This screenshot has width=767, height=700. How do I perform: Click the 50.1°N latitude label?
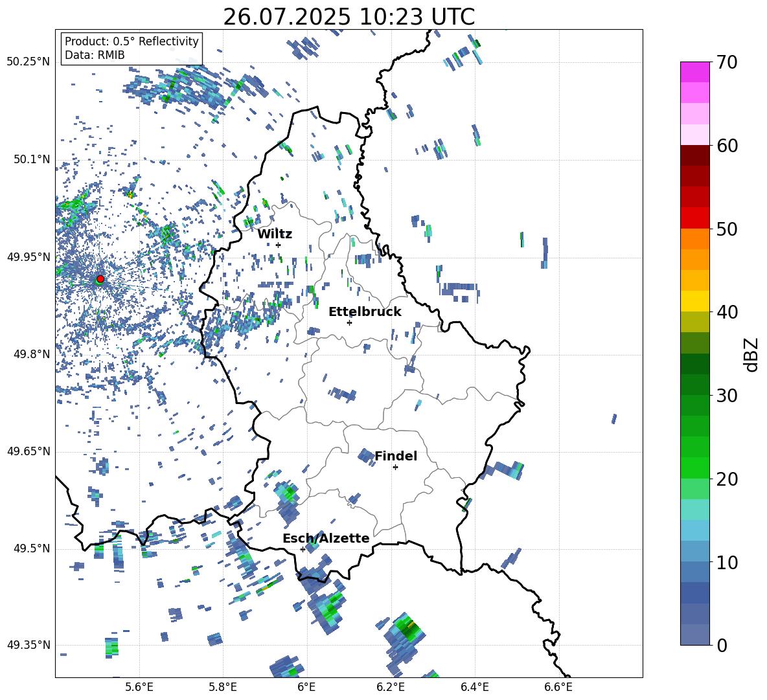(x=32, y=159)
